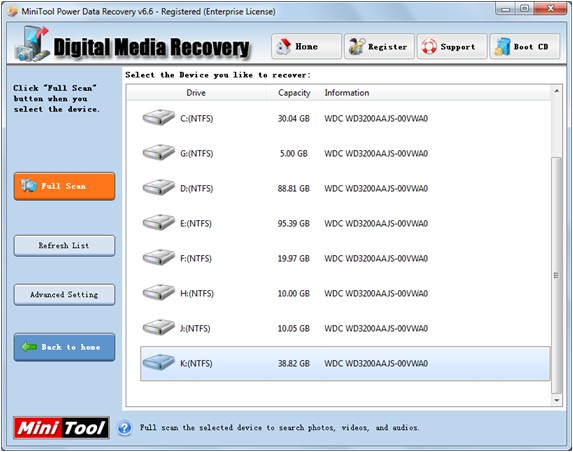
Task: Click the 10.00 GB capacity value
Action: coord(294,293)
